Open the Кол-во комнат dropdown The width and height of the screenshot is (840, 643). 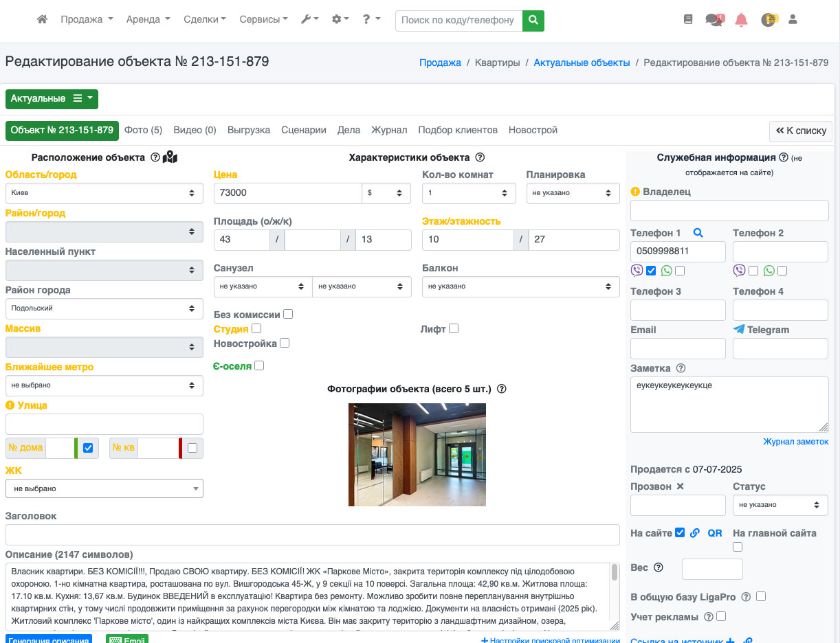[469, 193]
